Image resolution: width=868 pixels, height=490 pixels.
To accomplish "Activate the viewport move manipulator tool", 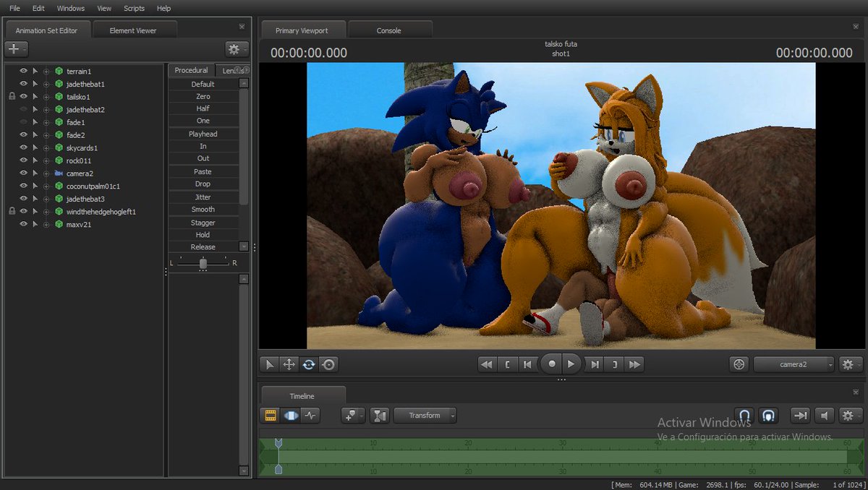I will (289, 365).
